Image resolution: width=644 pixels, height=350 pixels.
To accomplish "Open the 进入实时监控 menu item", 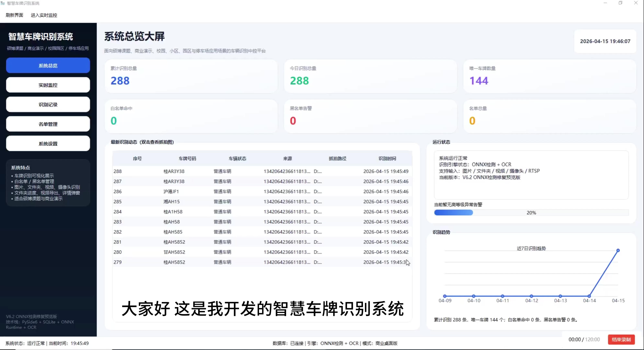I will point(44,15).
